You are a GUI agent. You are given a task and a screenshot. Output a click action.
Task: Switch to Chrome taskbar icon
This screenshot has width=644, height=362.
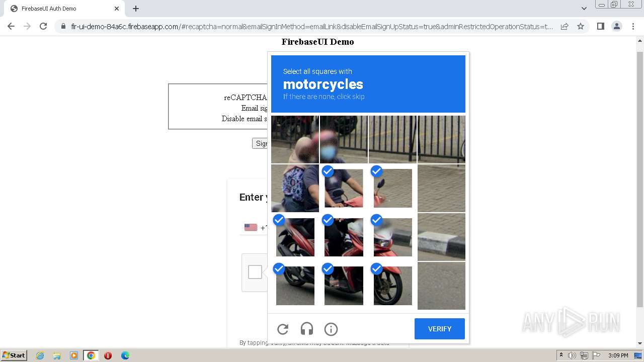91,355
